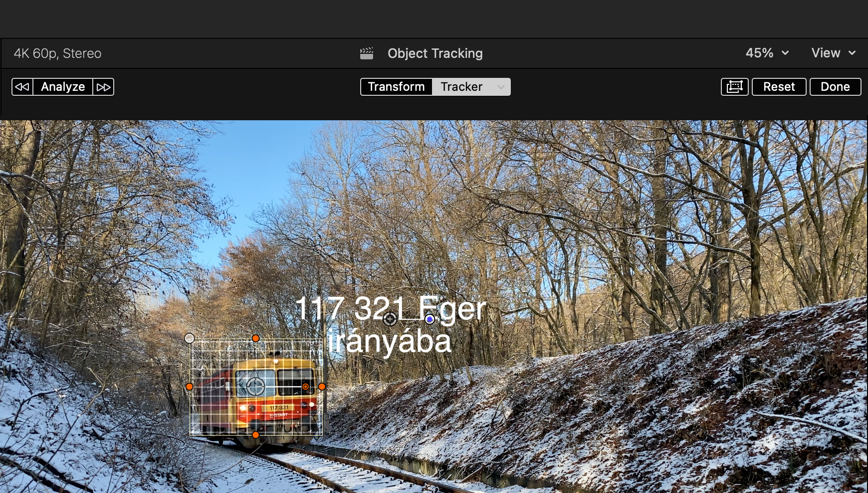This screenshot has width=868, height=493.
Task: Switch to Transform mode
Action: [396, 87]
